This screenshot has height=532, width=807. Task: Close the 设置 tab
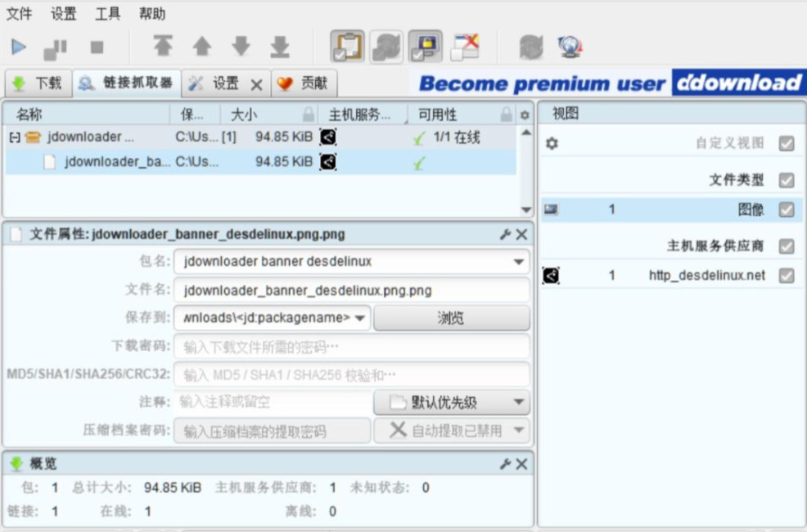pos(256,85)
